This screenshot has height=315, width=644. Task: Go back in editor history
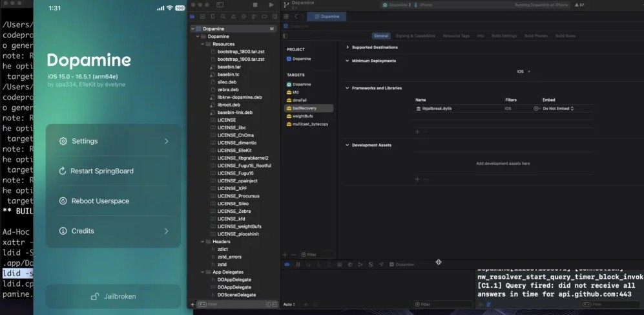[x=296, y=16]
